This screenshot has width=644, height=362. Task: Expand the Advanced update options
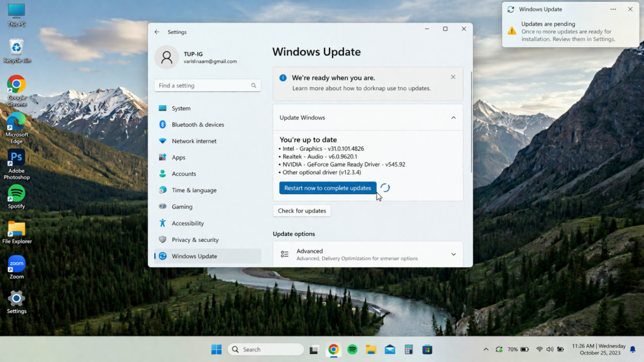click(x=453, y=255)
